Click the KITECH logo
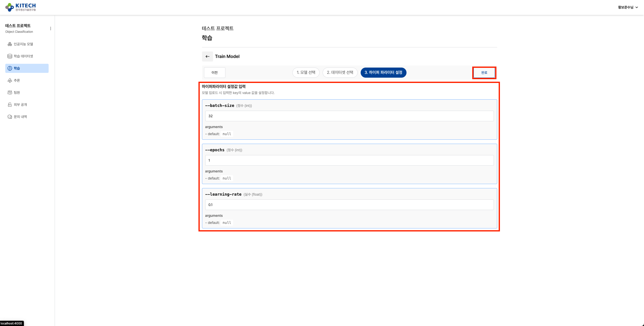The height and width of the screenshot is (326, 644). pos(20,7)
